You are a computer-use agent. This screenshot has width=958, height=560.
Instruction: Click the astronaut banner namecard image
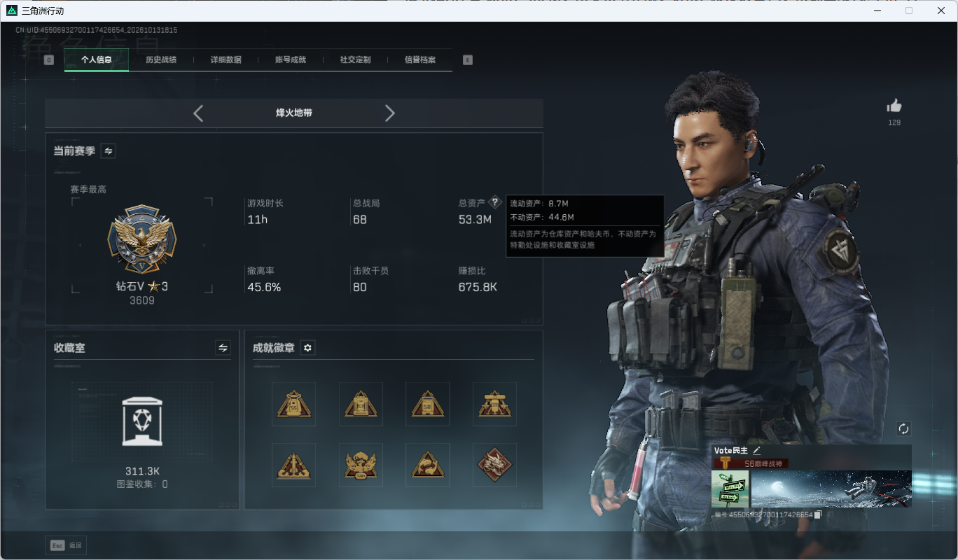[831, 489]
